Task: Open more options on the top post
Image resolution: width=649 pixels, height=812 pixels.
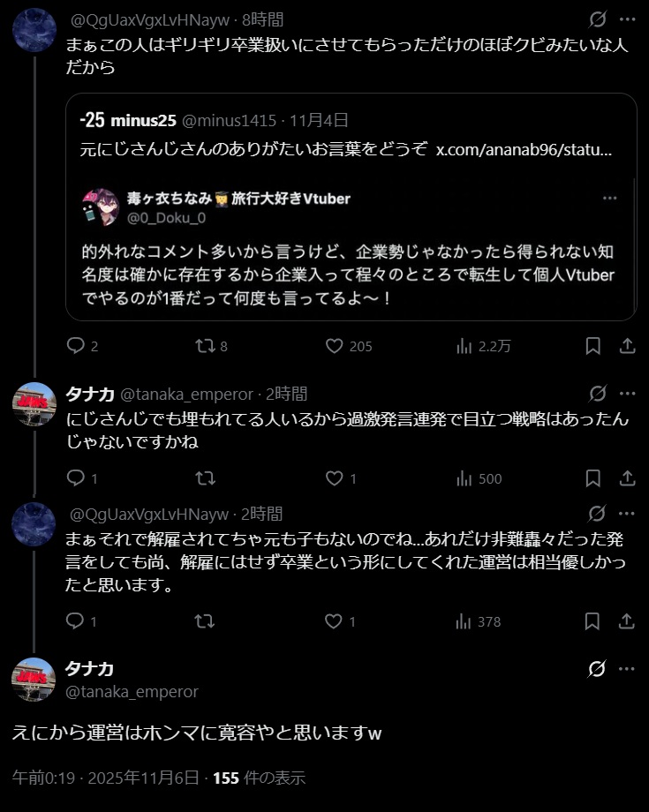Action: click(627, 19)
